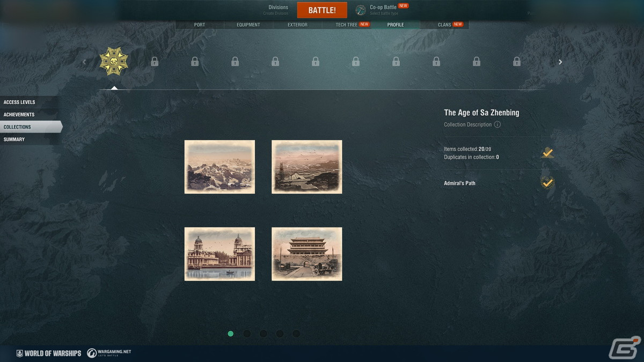Select the first page indicator dot
The width and height of the screenshot is (644, 362).
tap(231, 334)
